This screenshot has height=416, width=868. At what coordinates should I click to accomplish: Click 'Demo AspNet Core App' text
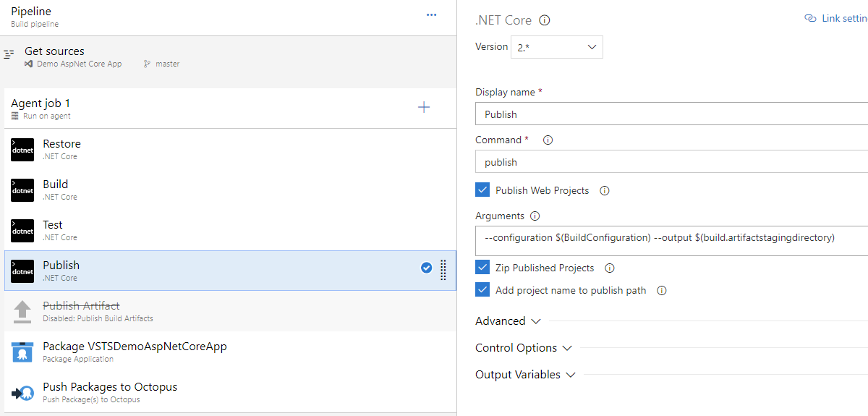tap(80, 64)
